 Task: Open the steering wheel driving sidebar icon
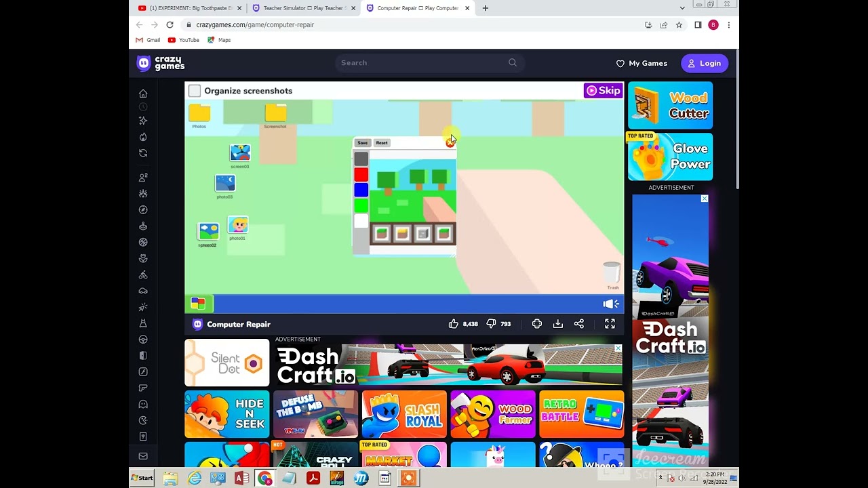coord(143,340)
